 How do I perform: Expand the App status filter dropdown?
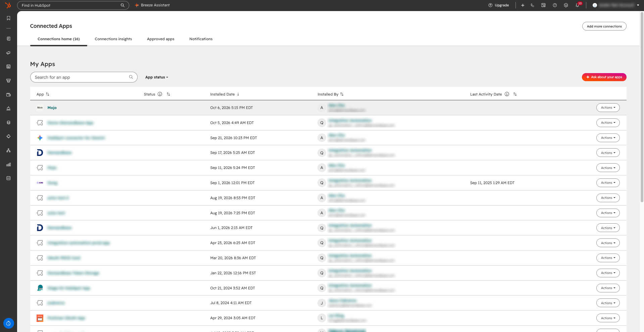pyautogui.click(x=156, y=77)
